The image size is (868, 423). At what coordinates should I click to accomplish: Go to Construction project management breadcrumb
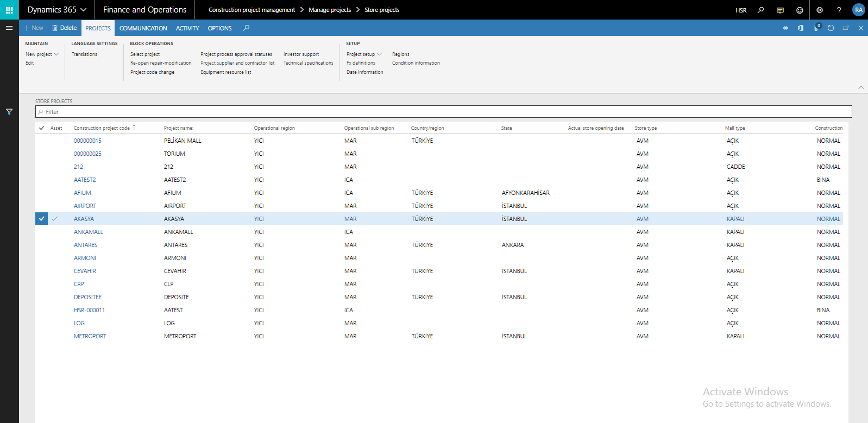(x=251, y=10)
